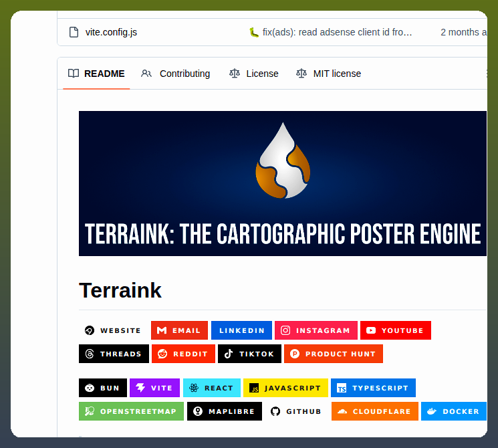Open the Reddit badge

coord(183,354)
